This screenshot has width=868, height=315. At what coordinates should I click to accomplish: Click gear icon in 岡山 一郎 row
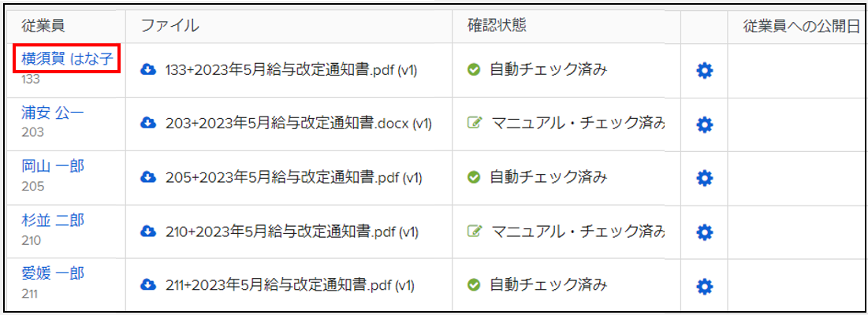click(705, 178)
